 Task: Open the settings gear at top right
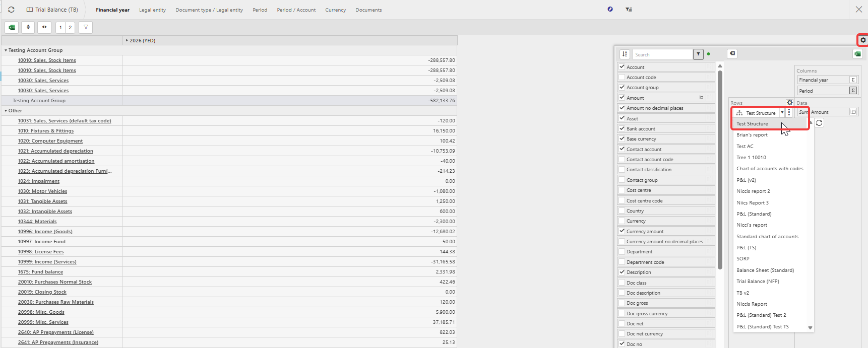click(863, 40)
